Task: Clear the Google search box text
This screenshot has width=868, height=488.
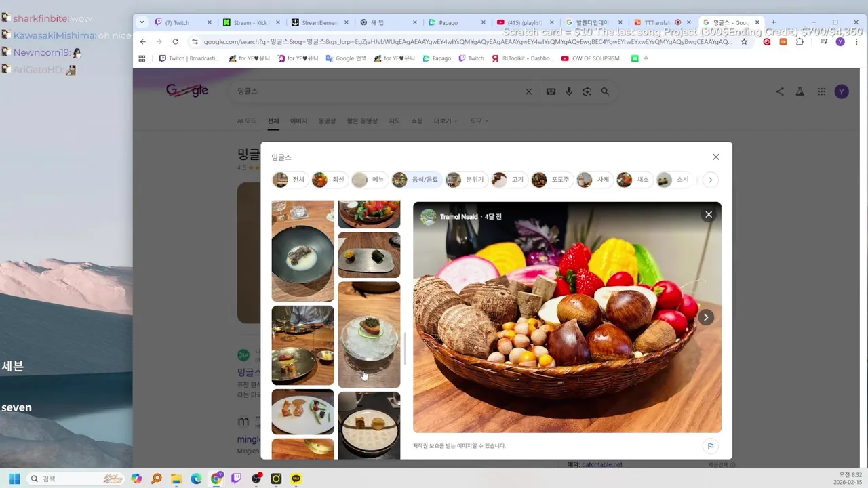Action: click(529, 91)
